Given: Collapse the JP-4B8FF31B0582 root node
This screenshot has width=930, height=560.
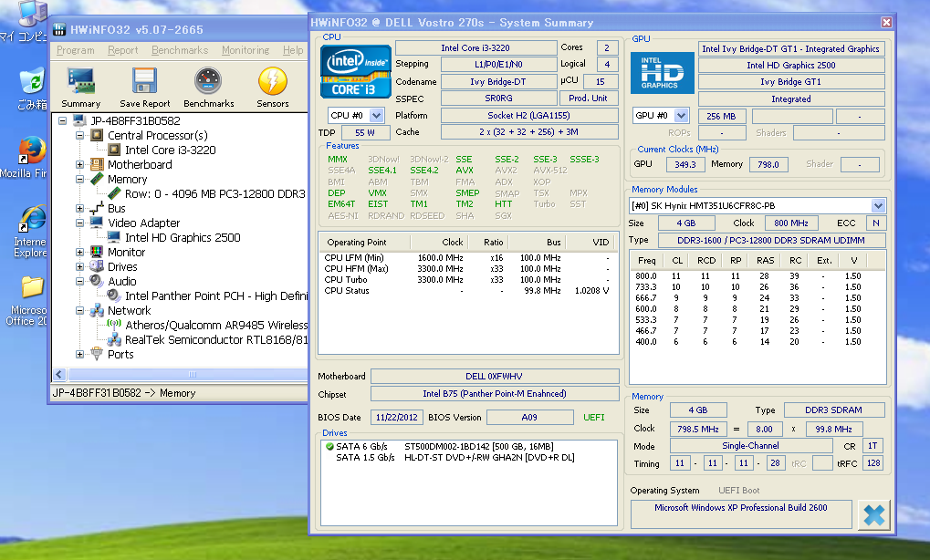Looking at the screenshot, I should coord(62,120).
